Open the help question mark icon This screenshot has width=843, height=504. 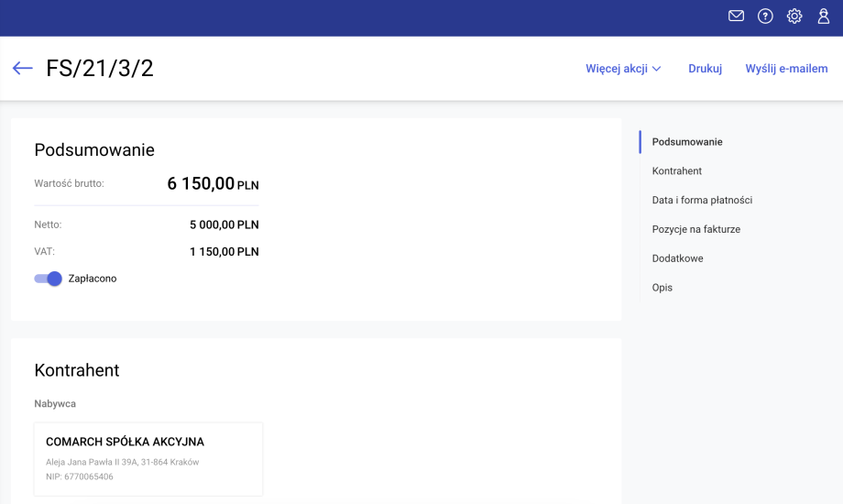pos(765,16)
